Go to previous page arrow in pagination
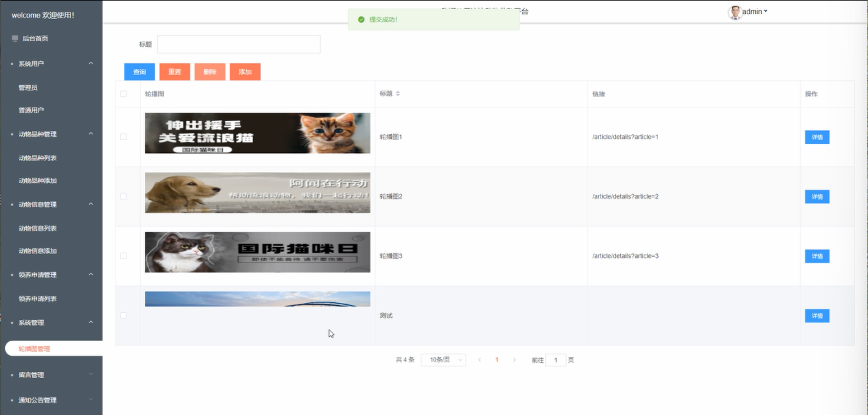This screenshot has height=415, width=868. pos(479,360)
